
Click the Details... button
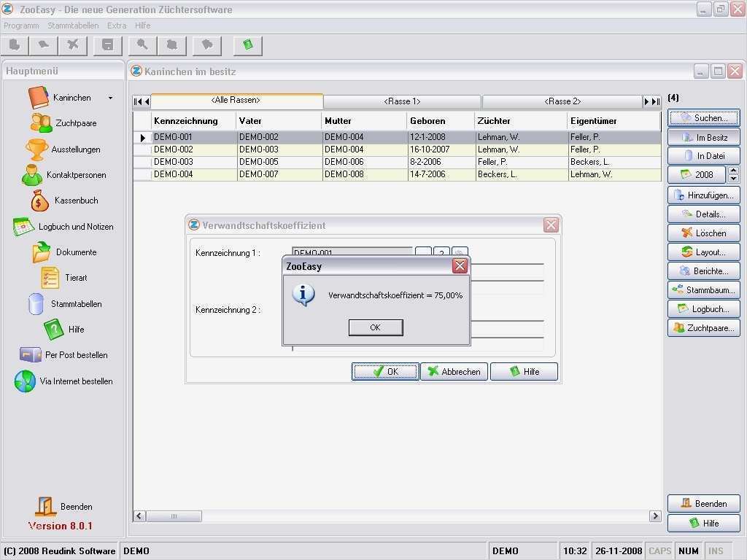tap(704, 214)
